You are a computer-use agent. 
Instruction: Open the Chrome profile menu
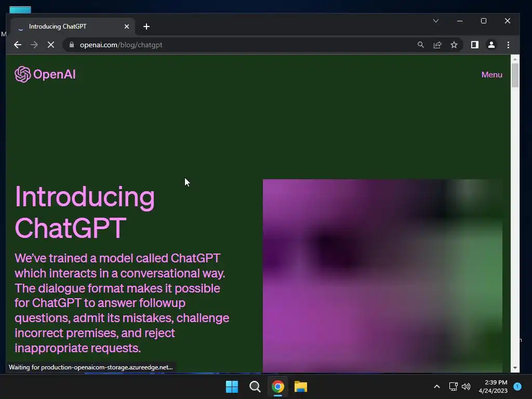click(491, 45)
